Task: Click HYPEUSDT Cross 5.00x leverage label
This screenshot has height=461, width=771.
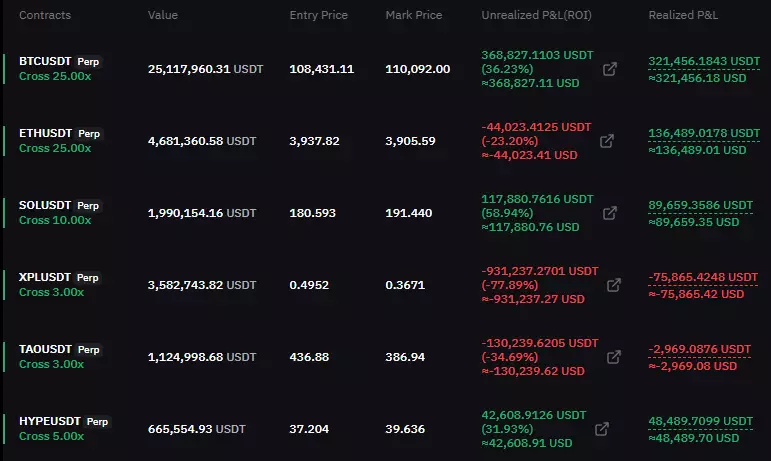Action: pos(52,436)
